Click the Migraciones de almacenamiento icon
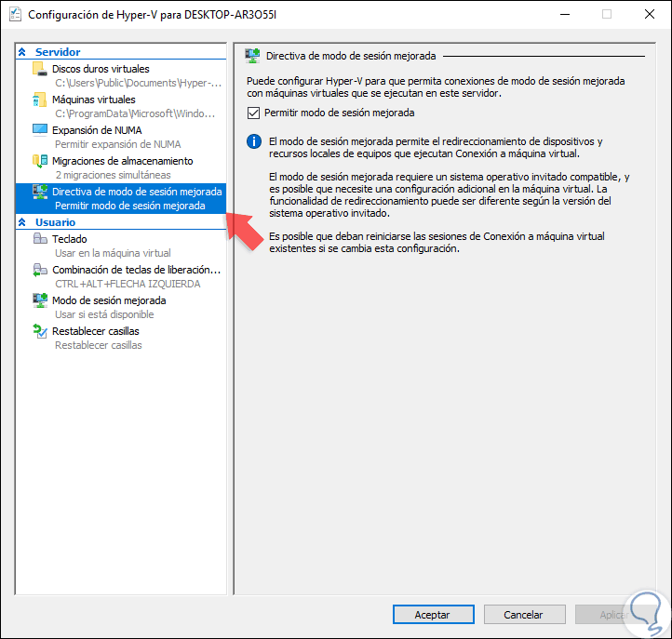 coord(40,161)
